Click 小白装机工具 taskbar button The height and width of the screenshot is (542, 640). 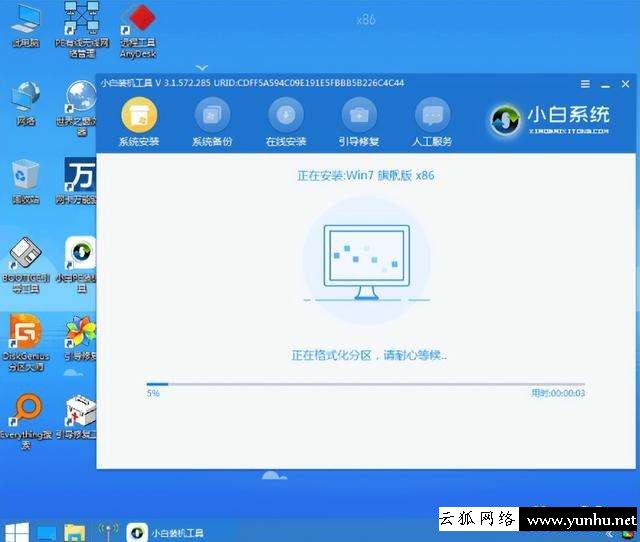pos(165,533)
